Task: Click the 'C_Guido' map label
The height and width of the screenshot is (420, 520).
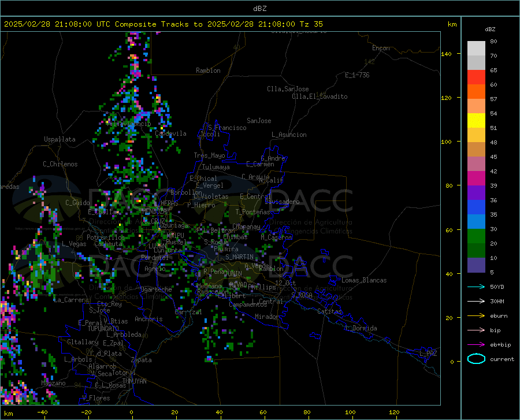Action: coord(77,203)
